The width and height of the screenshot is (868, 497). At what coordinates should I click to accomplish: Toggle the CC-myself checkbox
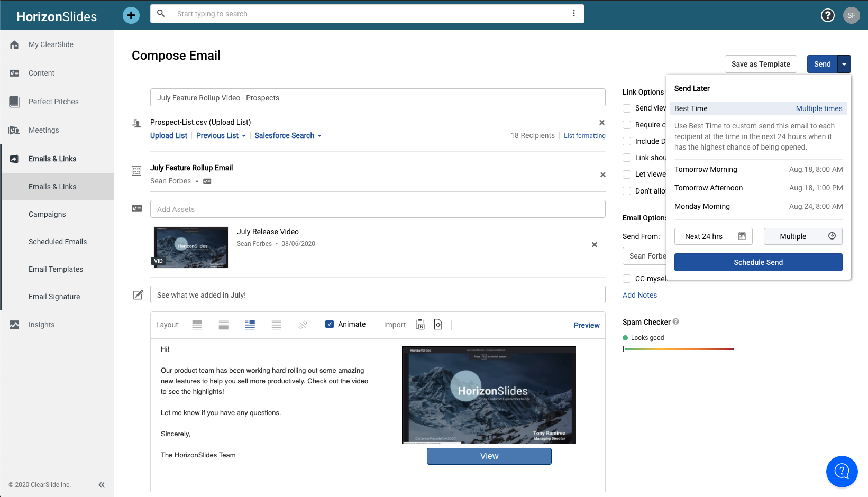click(627, 279)
